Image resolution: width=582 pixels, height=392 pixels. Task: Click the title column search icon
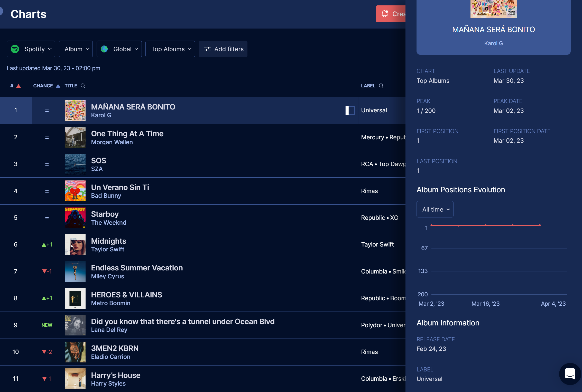point(83,86)
